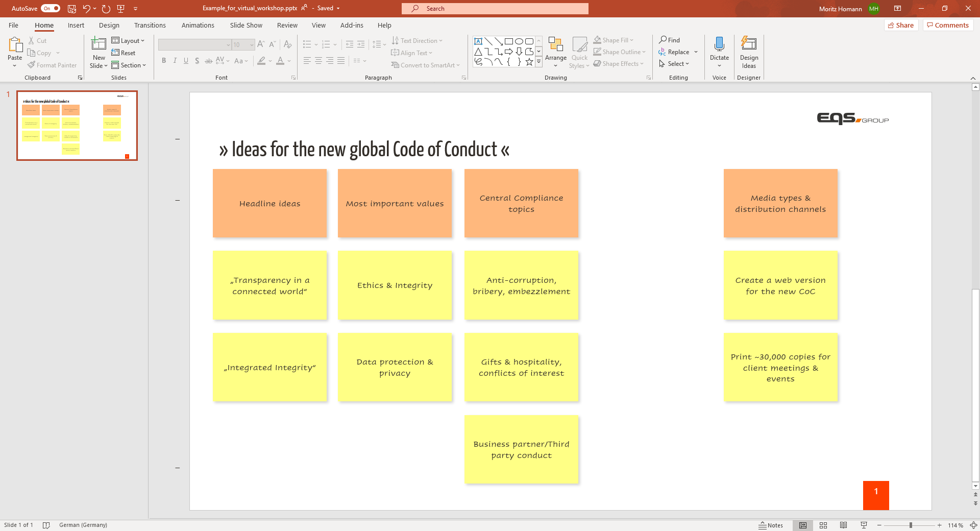The width and height of the screenshot is (980, 531).
Task: Click the Find button
Action: tap(669, 40)
